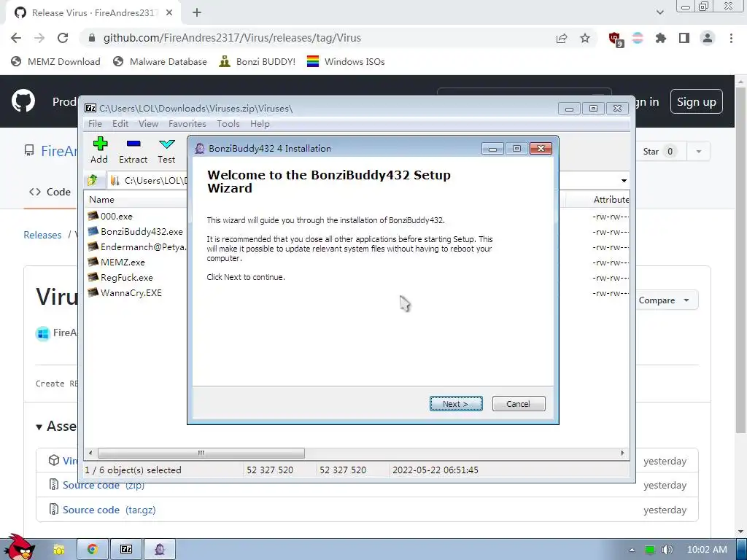Expand the 7-Zip path dropdown arrow

point(624,181)
